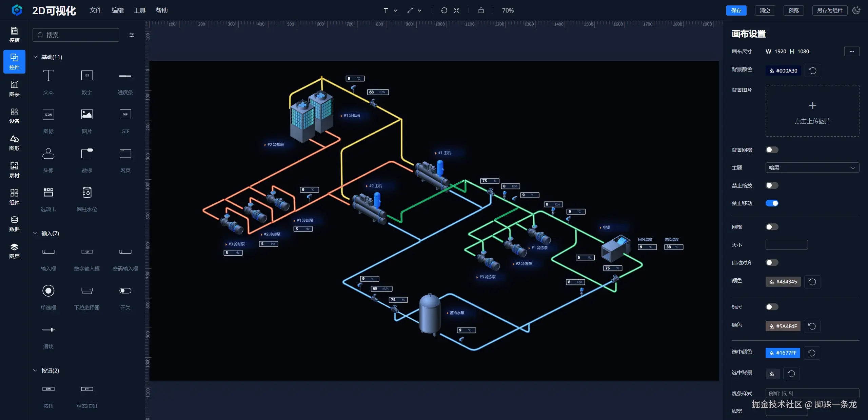Collapse the 基础(11) widget group
868x420 pixels.
click(x=35, y=57)
